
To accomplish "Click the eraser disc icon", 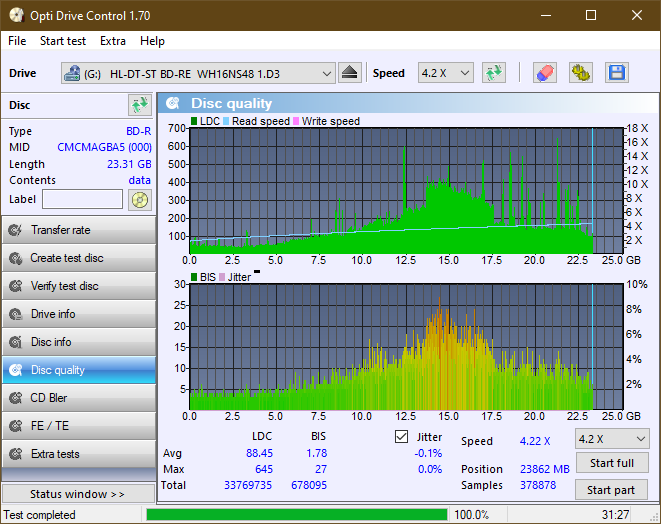I will pyautogui.click(x=545, y=73).
